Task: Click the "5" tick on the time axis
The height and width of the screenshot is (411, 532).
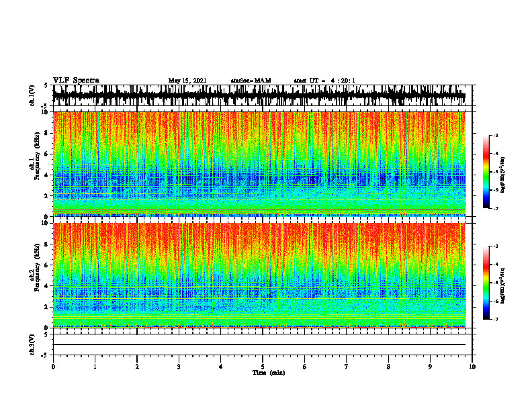Action: coord(263,367)
